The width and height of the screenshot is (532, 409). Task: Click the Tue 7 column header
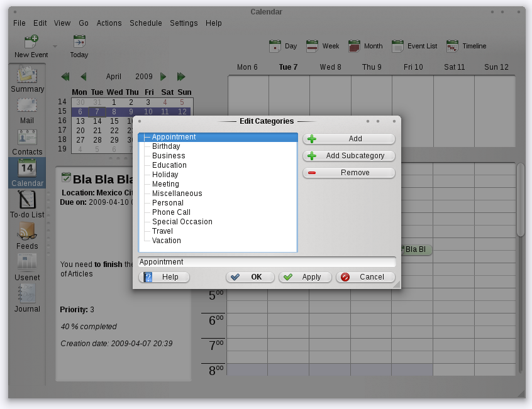289,67
